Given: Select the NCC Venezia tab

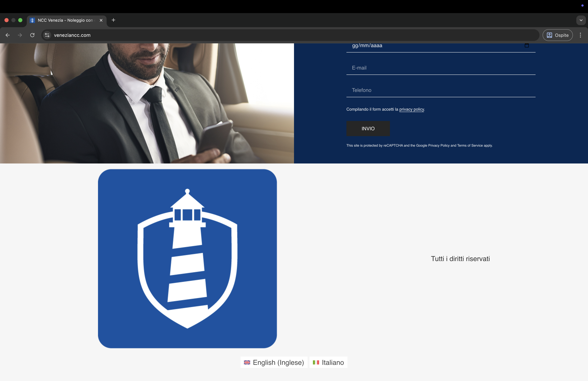Looking at the screenshot, I should (67, 20).
